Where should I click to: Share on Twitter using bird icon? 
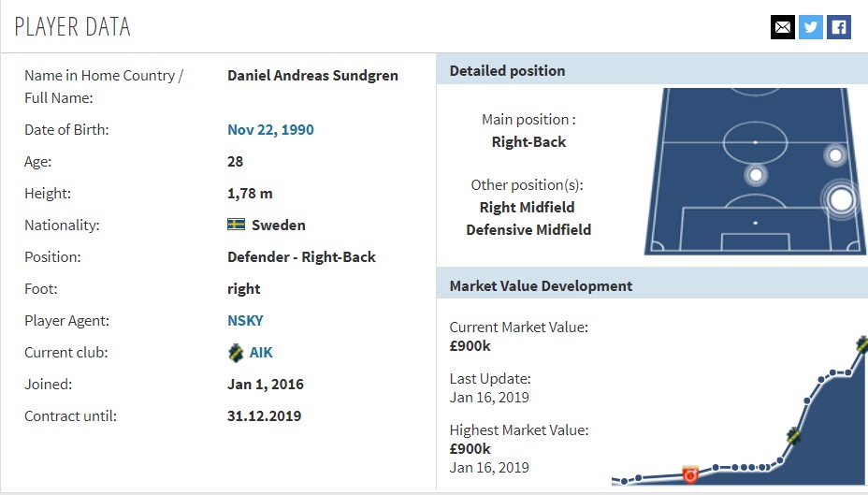click(810, 27)
